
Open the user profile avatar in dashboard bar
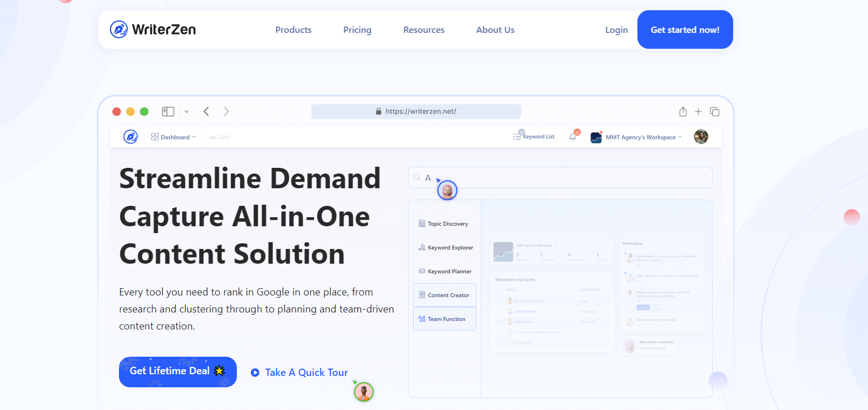click(x=701, y=137)
